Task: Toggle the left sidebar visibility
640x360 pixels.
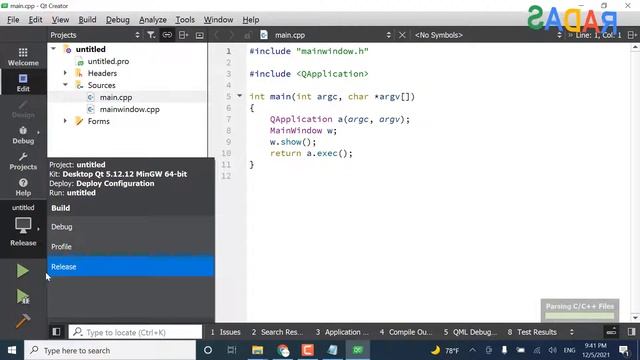Action: [56, 332]
